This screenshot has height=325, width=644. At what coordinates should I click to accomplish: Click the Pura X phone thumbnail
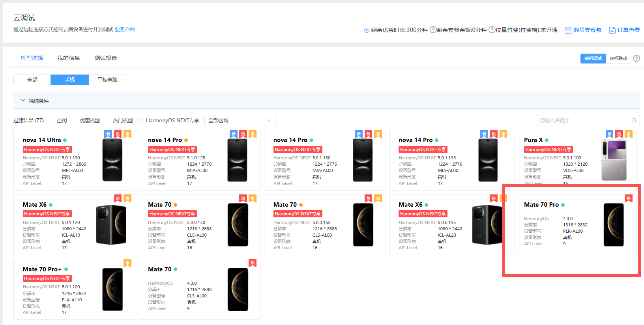614,160
